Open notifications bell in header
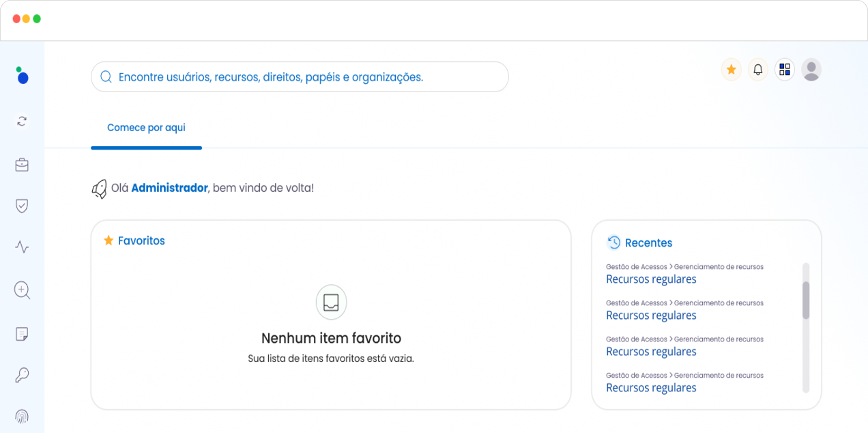Viewport: 868px width, 433px height. [758, 70]
